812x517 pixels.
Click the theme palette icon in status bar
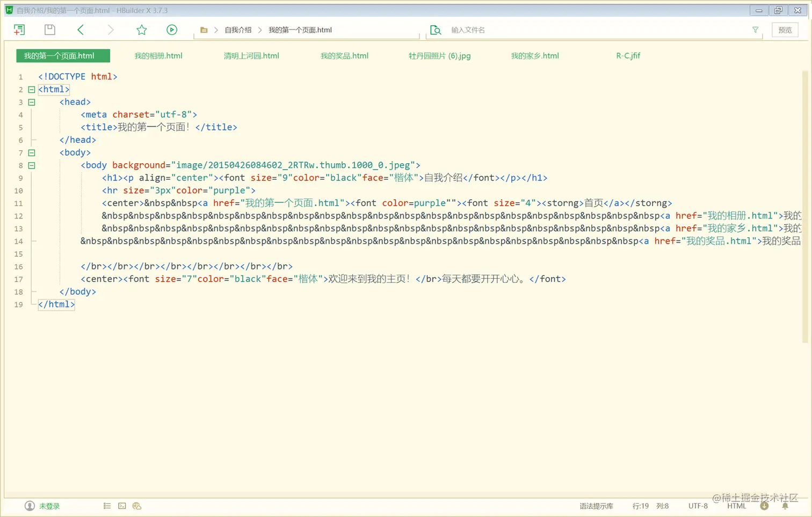click(137, 506)
